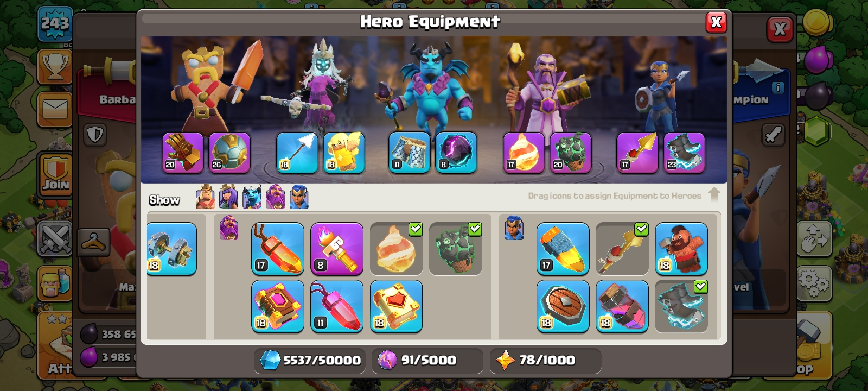This screenshot has width=868, height=391.
Task: Select the Hog Rider Puppet equipment
Action: [681, 248]
